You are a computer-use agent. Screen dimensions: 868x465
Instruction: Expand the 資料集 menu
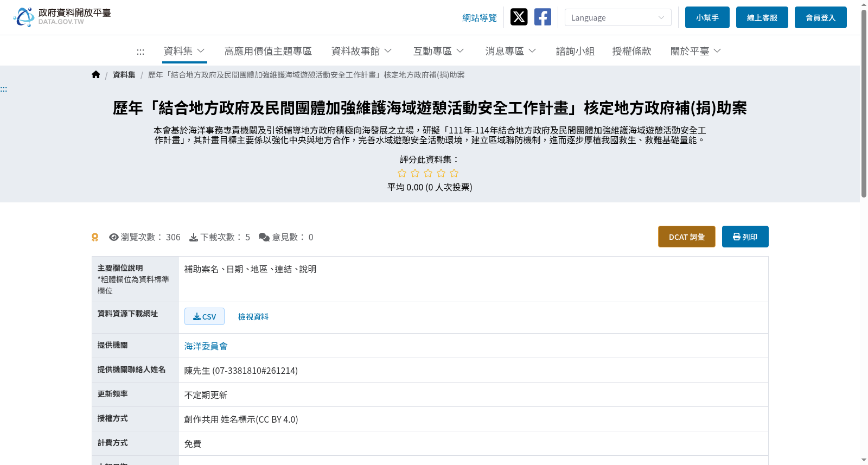pyautogui.click(x=184, y=51)
